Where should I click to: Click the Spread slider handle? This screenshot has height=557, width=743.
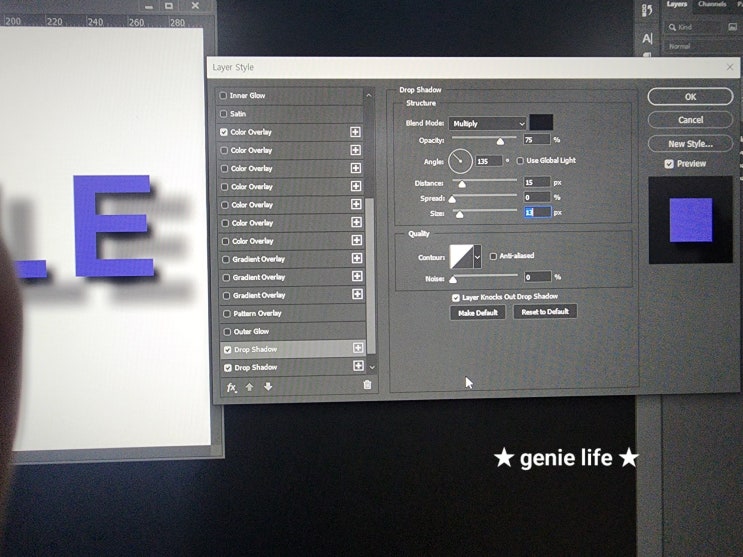click(453, 199)
